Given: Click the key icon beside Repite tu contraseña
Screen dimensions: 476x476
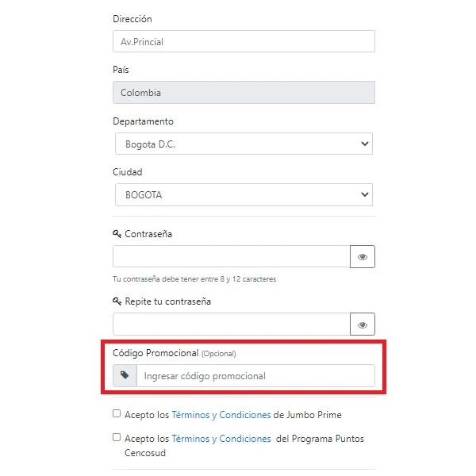Looking at the screenshot, I should pyautogui.click(x=117, y=301).
